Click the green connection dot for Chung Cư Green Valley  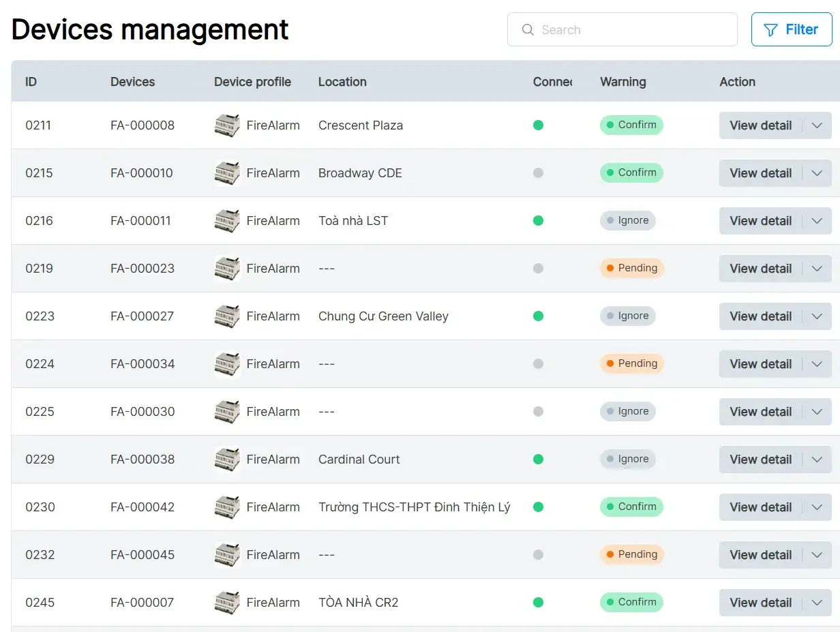538,316
